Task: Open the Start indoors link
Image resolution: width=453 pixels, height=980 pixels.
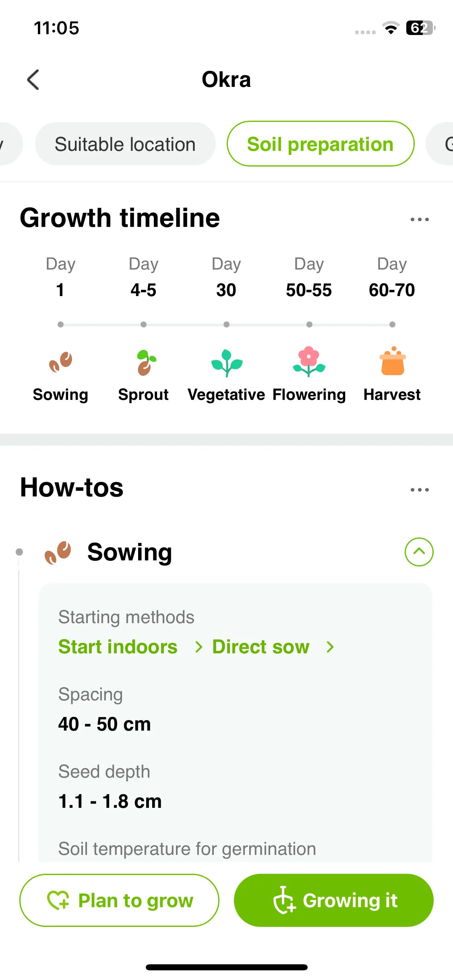Action: pyautogui.click(x=118, y=647)
